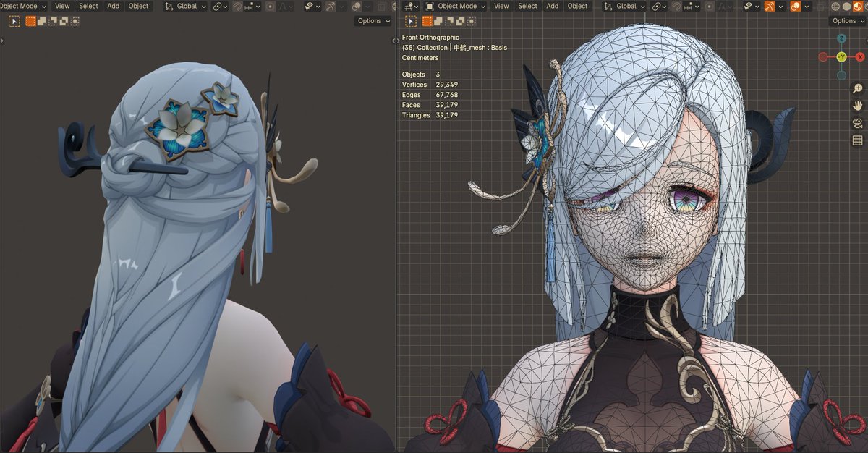The image size is (868, 453).
Task: Choose 'subtract selection' mode in left viewport
Action: [x=53, y=21]
